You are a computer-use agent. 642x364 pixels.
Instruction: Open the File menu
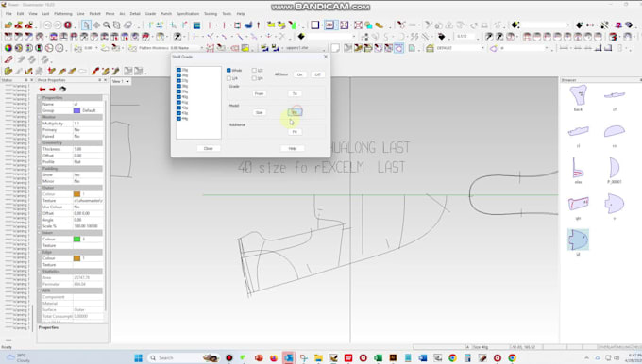point(8,14)
